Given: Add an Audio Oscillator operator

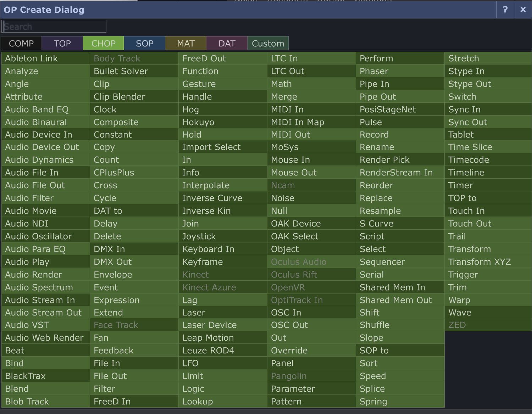Looking at the screenshot, I should pos(45,236).
